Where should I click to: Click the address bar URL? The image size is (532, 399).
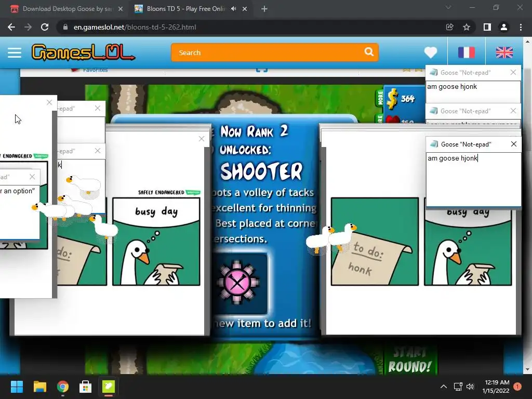pos(135,27)
